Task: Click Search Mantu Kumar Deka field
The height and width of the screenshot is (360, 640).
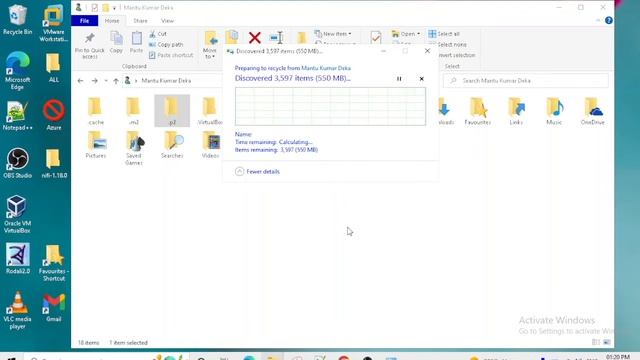Action: 526,81
